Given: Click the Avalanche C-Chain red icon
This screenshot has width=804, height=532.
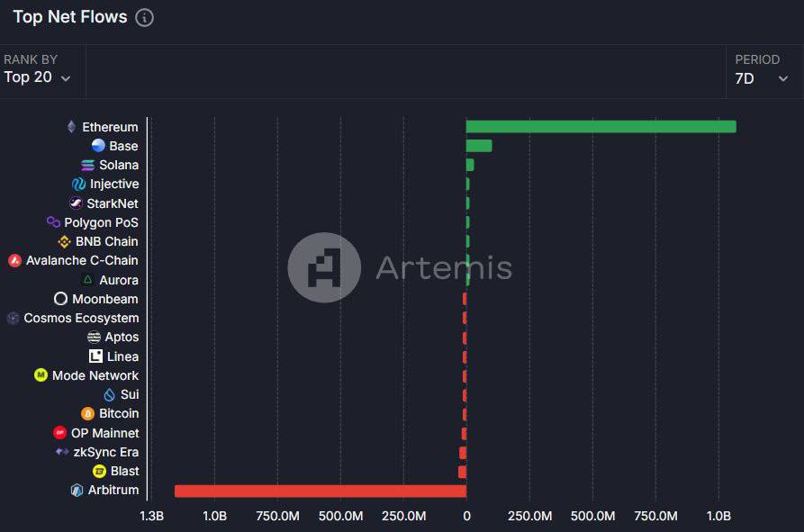Looking at the screenshot, I should [15, 260].
